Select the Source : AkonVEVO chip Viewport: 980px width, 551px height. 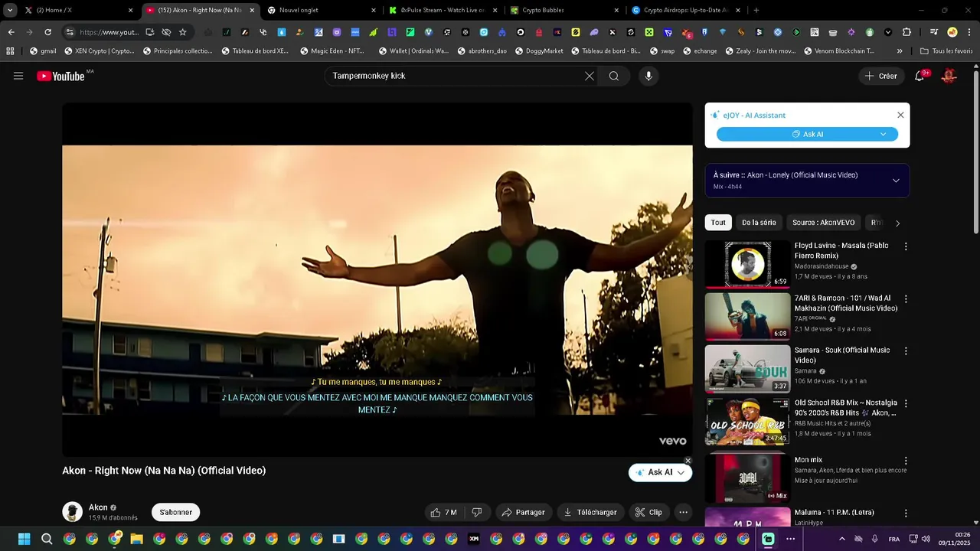tap(824, 223)
